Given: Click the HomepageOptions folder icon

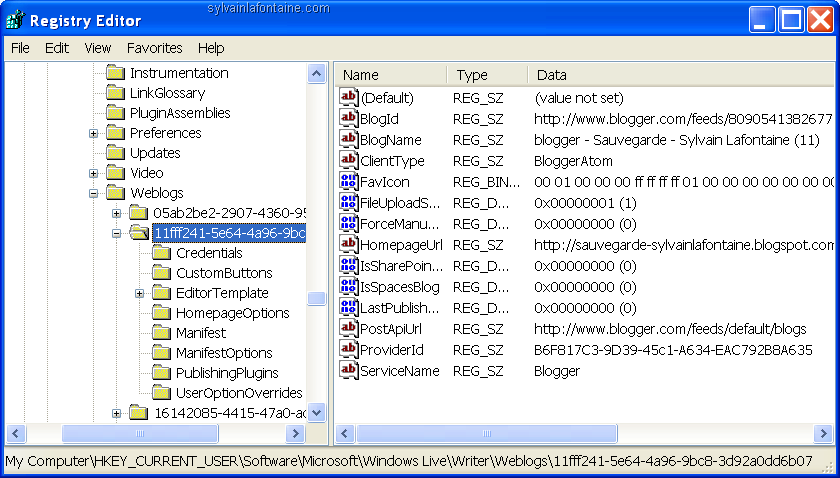Looking at the screenshot, I should tap(161, 312).
